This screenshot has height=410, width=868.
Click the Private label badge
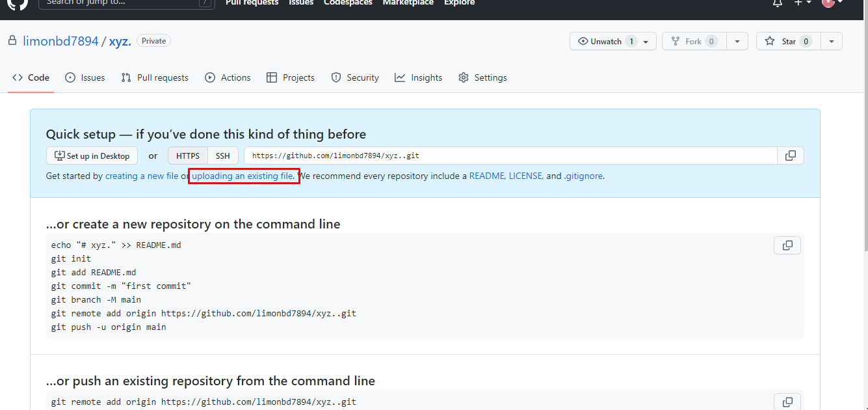coord(154,41)
